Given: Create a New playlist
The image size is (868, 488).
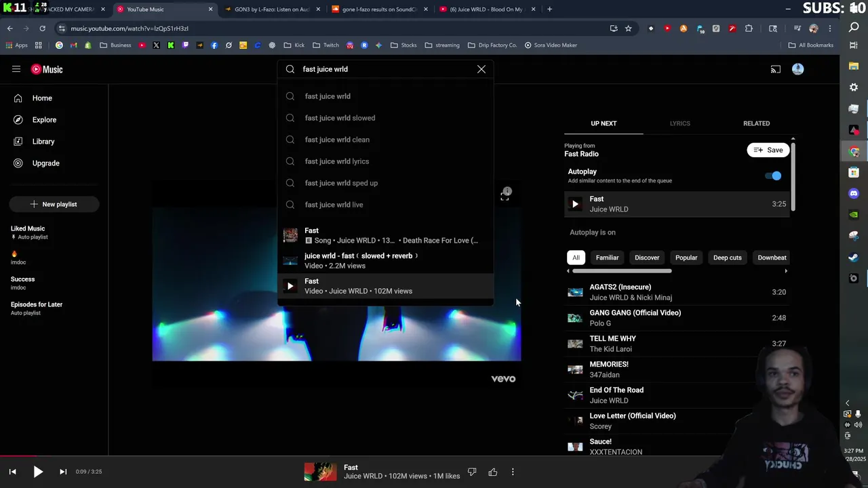Looking at the screenshot, I should [x=54, y=204].
